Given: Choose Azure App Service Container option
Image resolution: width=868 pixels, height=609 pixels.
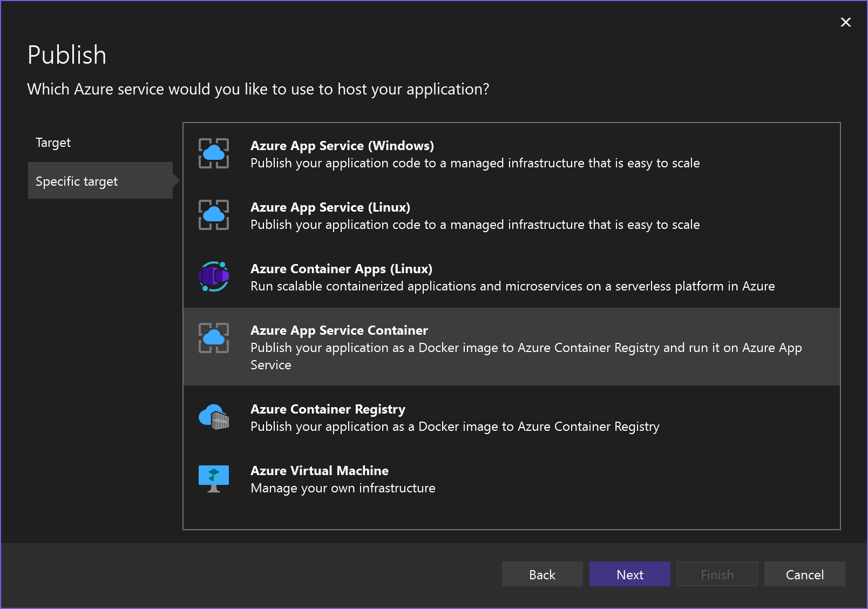Looking at the screenshot, I should (x=339, y=330).
